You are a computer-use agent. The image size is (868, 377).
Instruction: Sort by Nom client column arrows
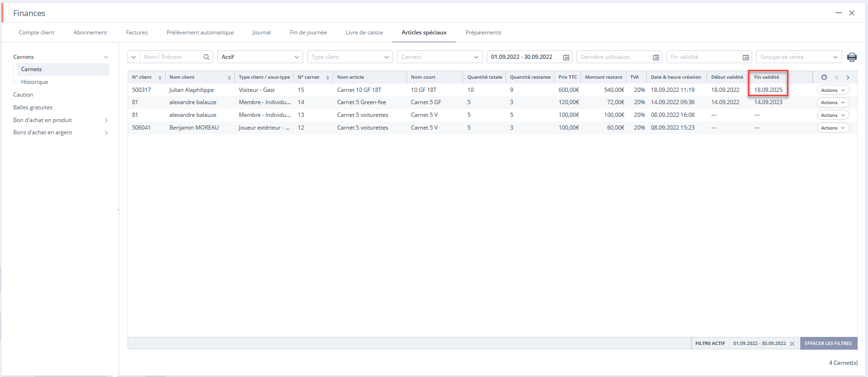tap(229, 77)
